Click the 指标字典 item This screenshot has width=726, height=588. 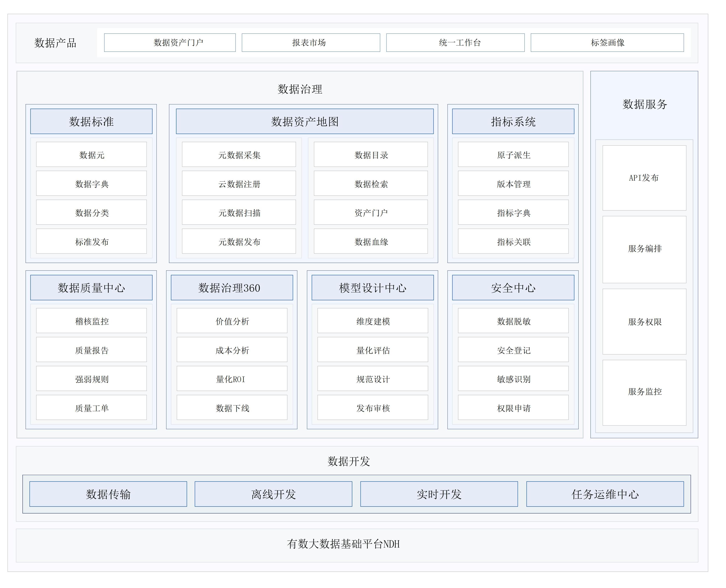coord(513,212)
